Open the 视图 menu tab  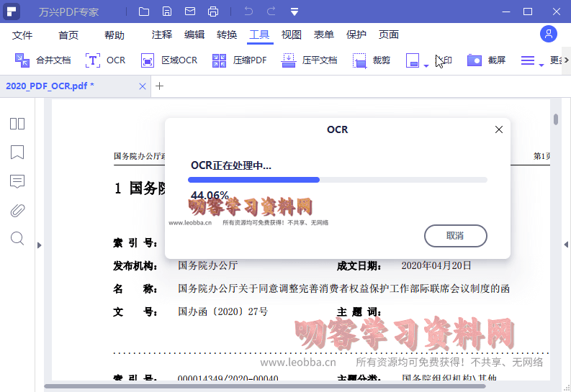292,35
